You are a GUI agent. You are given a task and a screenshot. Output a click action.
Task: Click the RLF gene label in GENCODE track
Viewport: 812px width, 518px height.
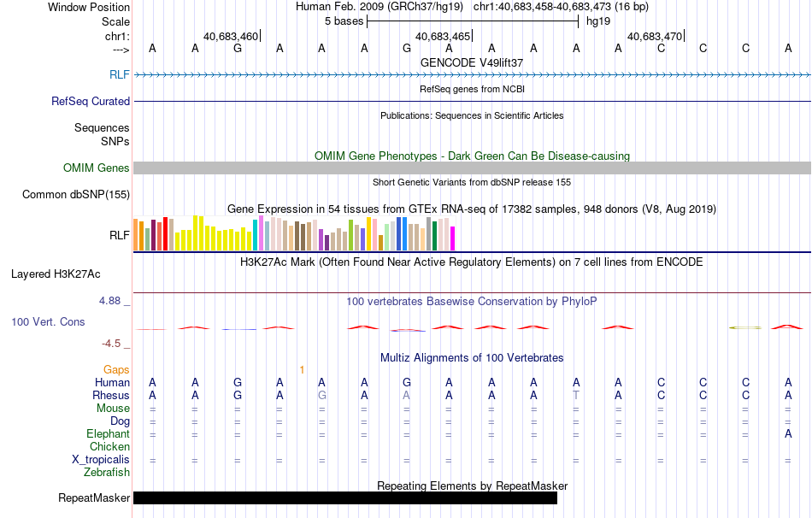119,74
